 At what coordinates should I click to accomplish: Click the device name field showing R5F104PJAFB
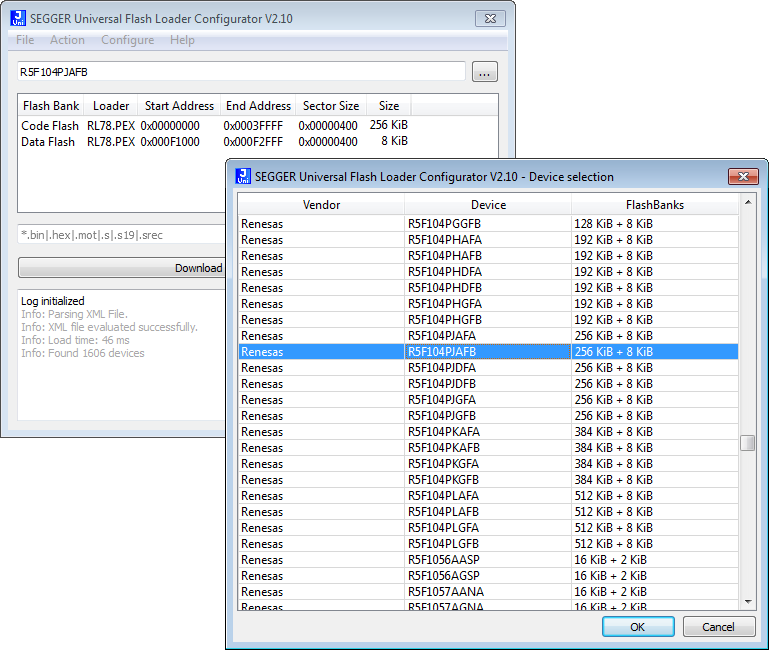[241, 72]
